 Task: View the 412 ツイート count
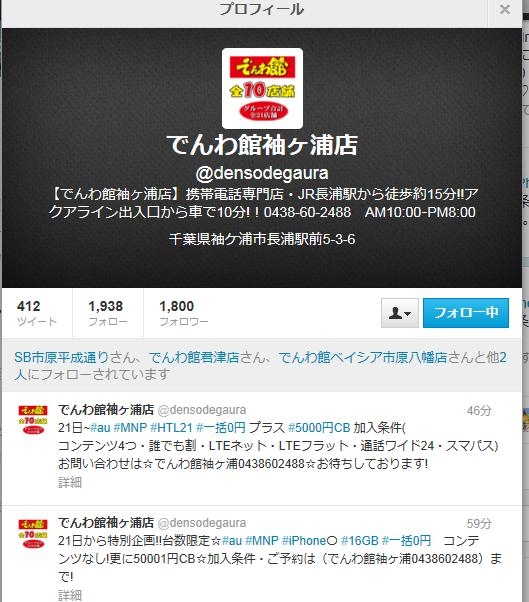[x=37, y=313]
